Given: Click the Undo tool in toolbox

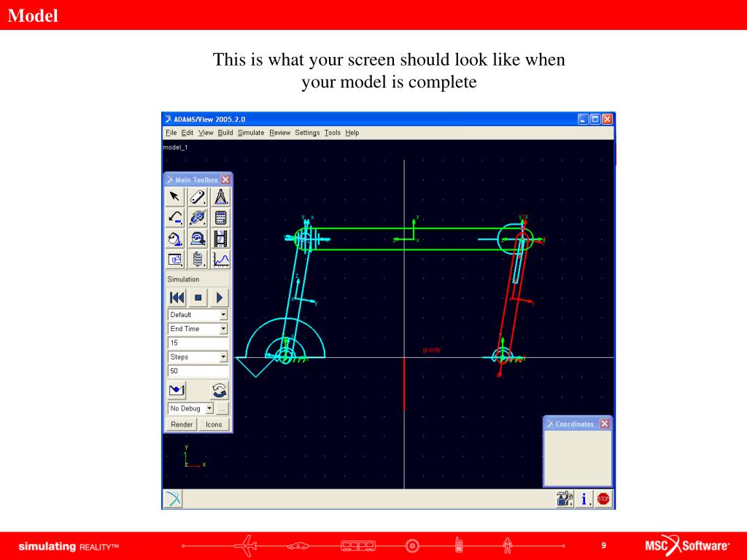Looking at the screenshot, I should [175, 217].
